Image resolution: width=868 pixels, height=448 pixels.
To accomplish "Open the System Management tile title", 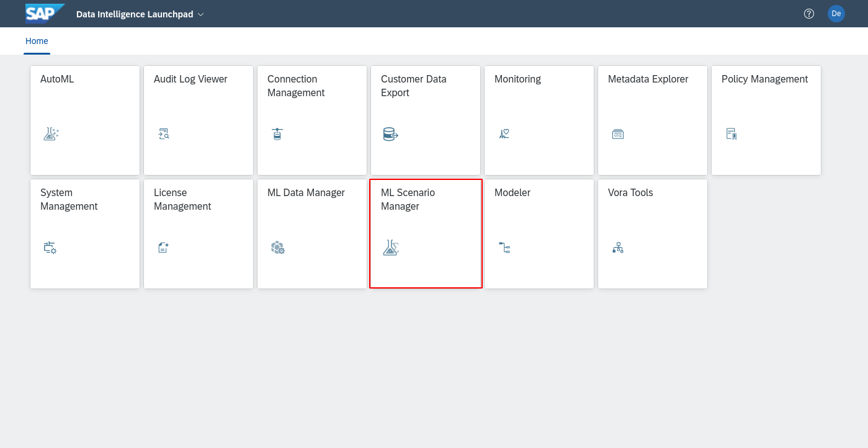I will [x=69, y=200].
